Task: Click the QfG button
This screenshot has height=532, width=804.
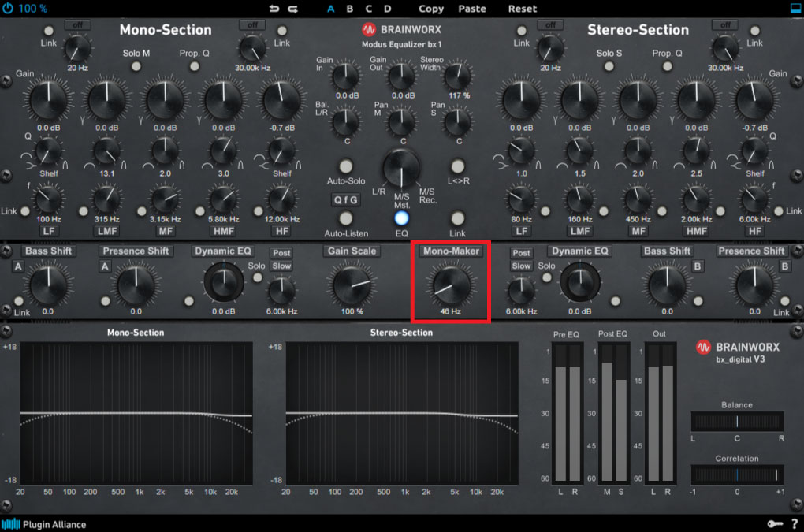Action: pyautogui.click(x=345, y=200)
